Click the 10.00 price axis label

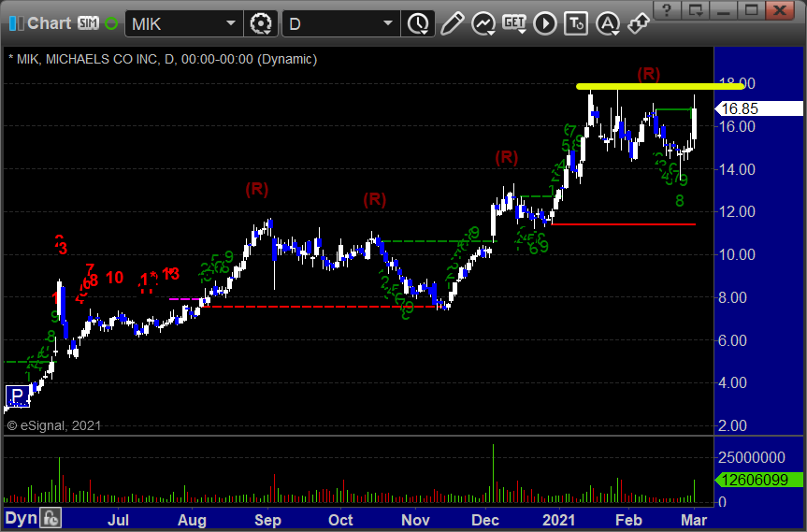coord(737,254)
